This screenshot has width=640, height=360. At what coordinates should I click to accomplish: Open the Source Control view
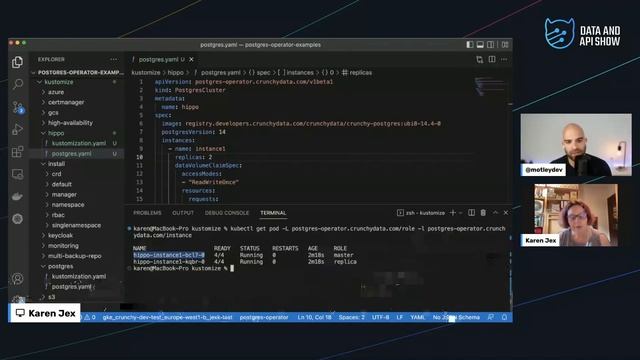click(18, 107)
